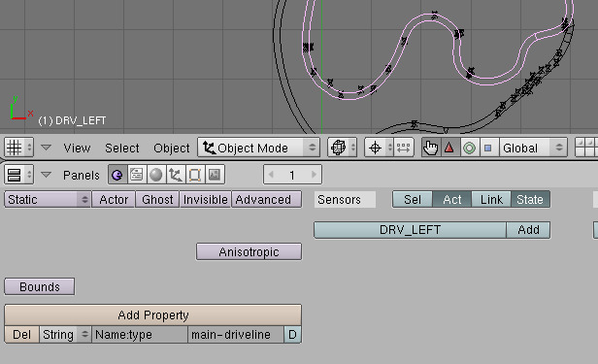Open the View menu
This screenshot has width=598, height=364.
pos(77,148)
